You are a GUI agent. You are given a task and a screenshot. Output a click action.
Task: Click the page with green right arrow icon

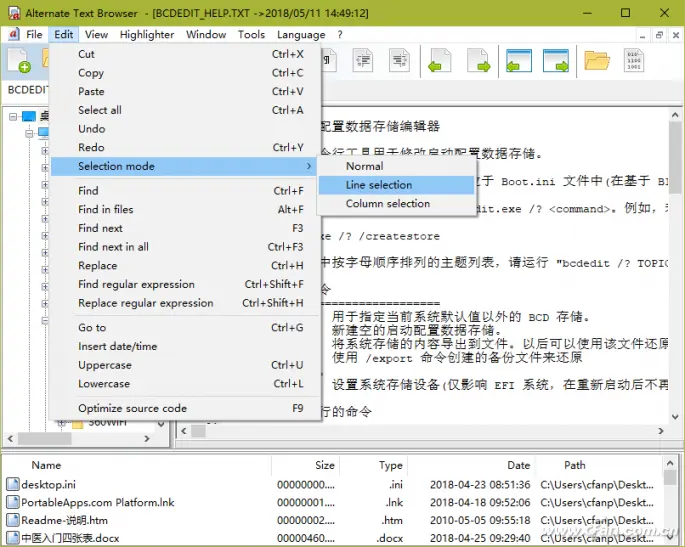(478, 62)
